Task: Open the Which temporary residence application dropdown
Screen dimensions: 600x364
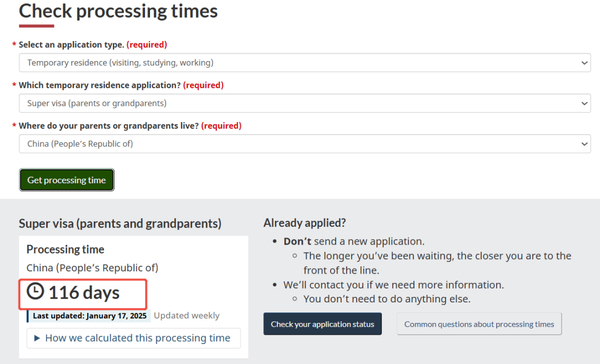Action: point(305,103)
